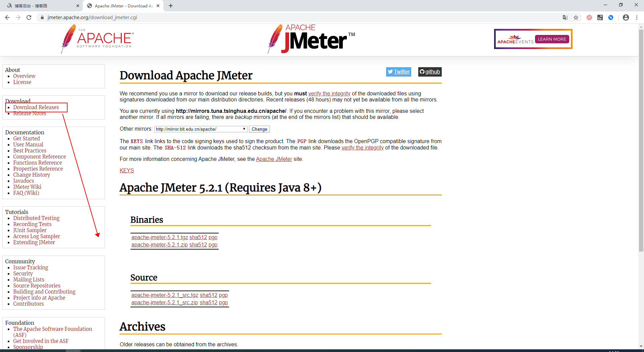This screenshot has height=352, width=644.
Task: Open the Twitter button
Action: [398, 72]
